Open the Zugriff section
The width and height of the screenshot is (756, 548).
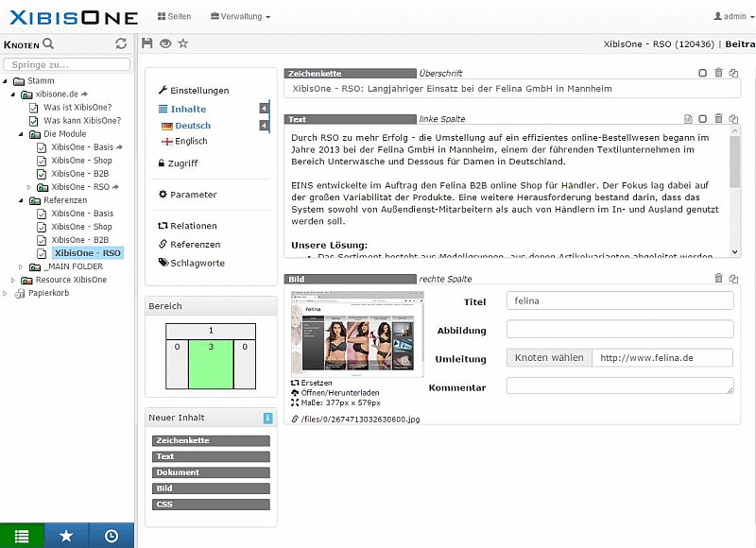178,163
